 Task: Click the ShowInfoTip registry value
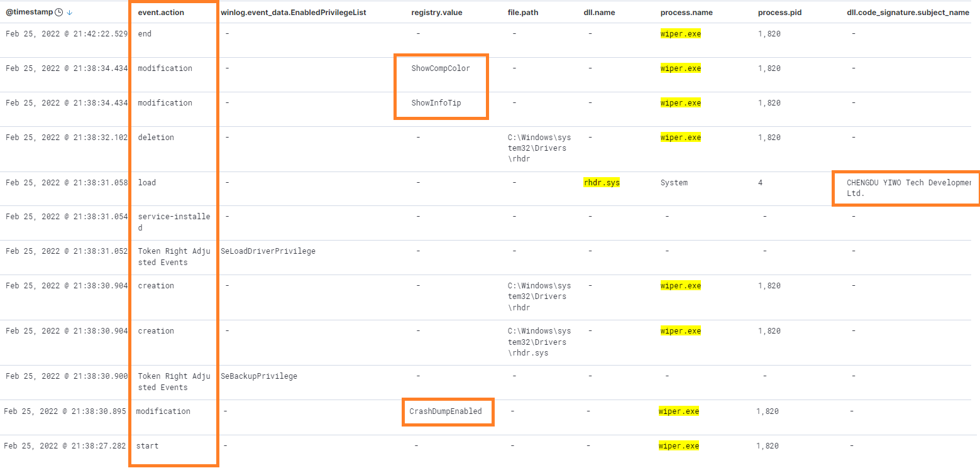pos(436,103)
